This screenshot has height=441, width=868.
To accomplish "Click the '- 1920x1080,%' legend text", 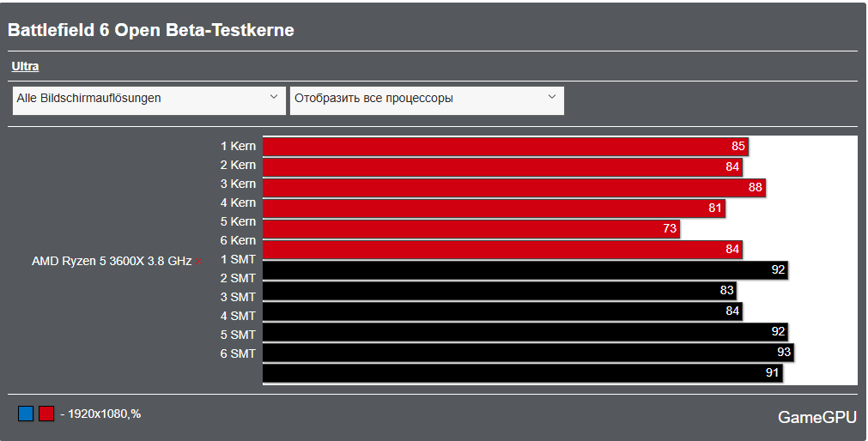I will point(100,414).
